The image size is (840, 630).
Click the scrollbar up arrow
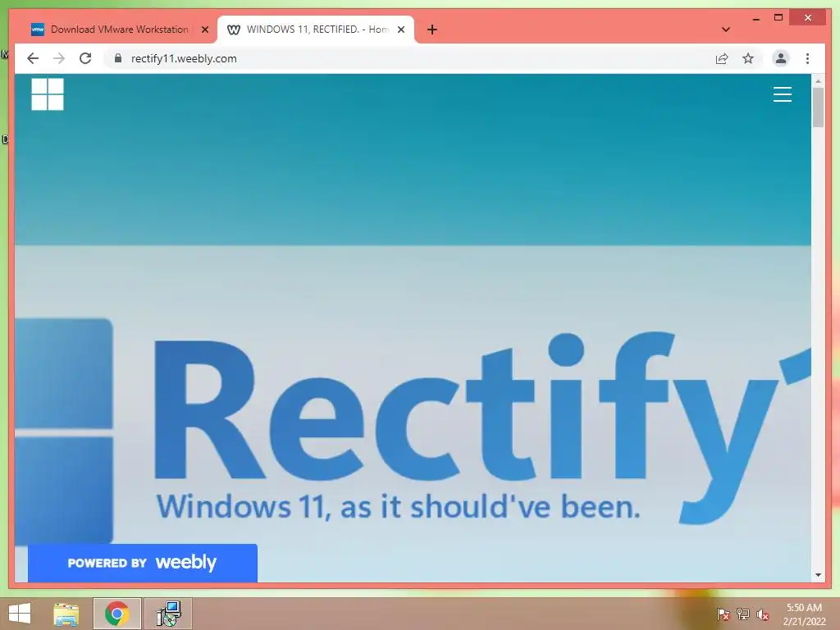(x=818, y=81)
